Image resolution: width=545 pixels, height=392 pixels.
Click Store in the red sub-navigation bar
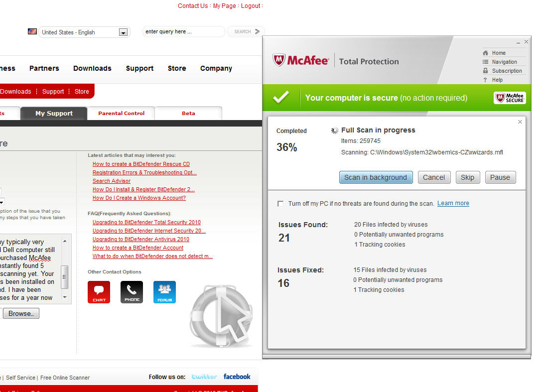click(x=82, y=91)
